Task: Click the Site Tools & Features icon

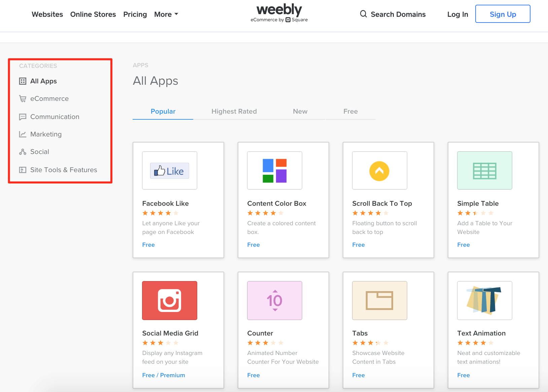Action: click(23, 170)
